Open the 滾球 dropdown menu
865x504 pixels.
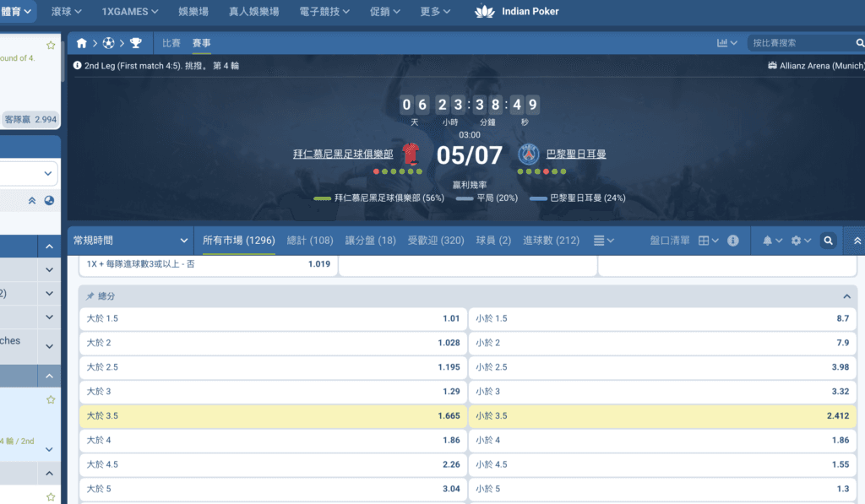(66, 12)
